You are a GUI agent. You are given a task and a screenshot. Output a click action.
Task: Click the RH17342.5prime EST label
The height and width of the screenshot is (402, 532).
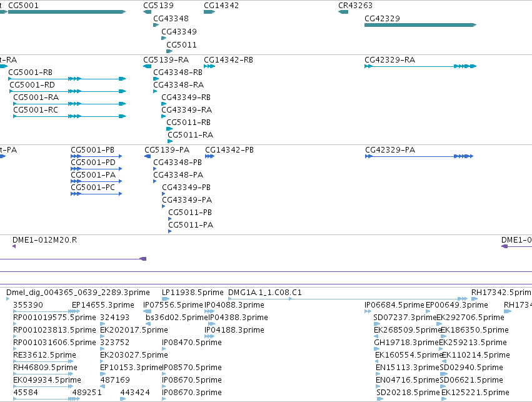pos(501,293)
